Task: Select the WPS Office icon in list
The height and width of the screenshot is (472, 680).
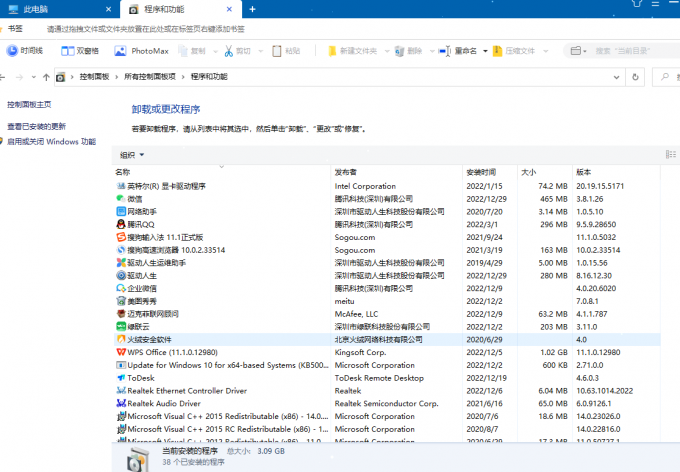Action: click(121, 353)
